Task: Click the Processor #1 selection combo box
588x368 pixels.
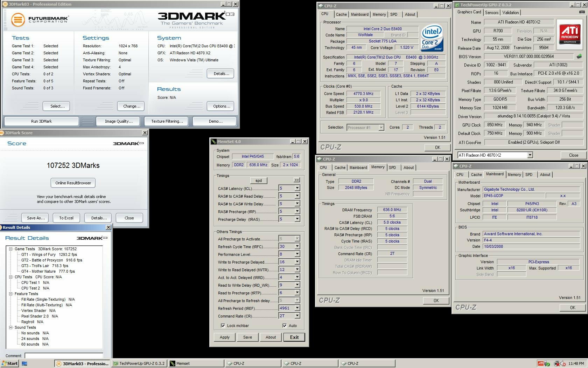Action: [x=365, y=128]
